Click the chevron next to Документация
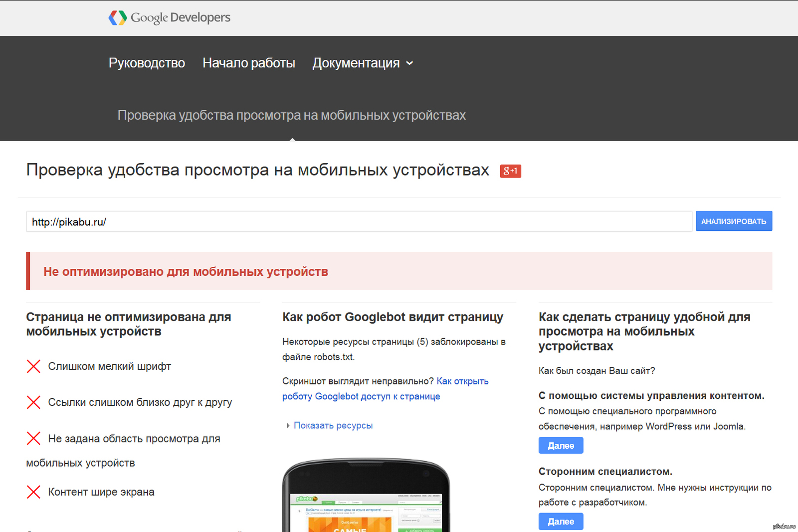Image resolution: width=798 pixels, height=532 pixels. point(409,63)
